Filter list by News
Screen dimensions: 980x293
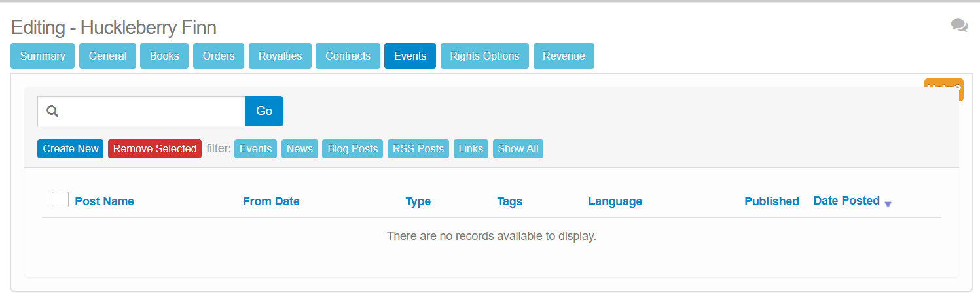click(x=300, y=149)
